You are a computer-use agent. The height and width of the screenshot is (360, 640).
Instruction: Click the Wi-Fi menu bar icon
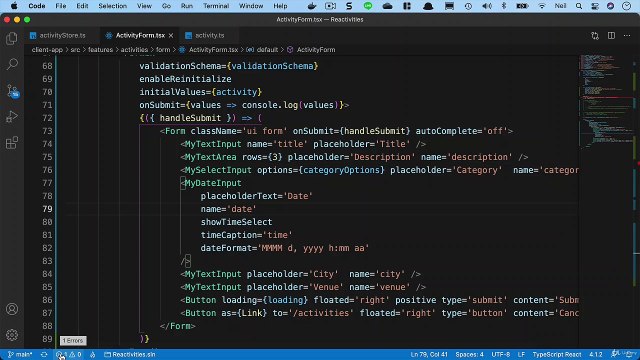click(542, 6)
